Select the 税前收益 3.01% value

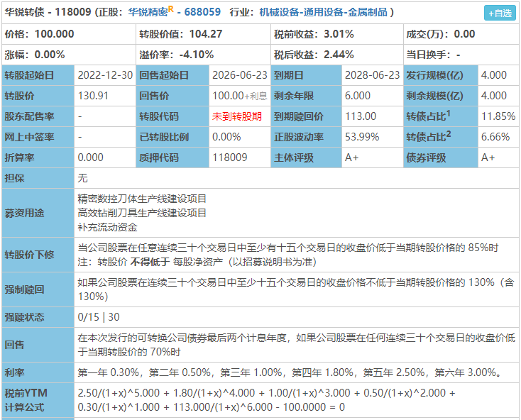339,34
